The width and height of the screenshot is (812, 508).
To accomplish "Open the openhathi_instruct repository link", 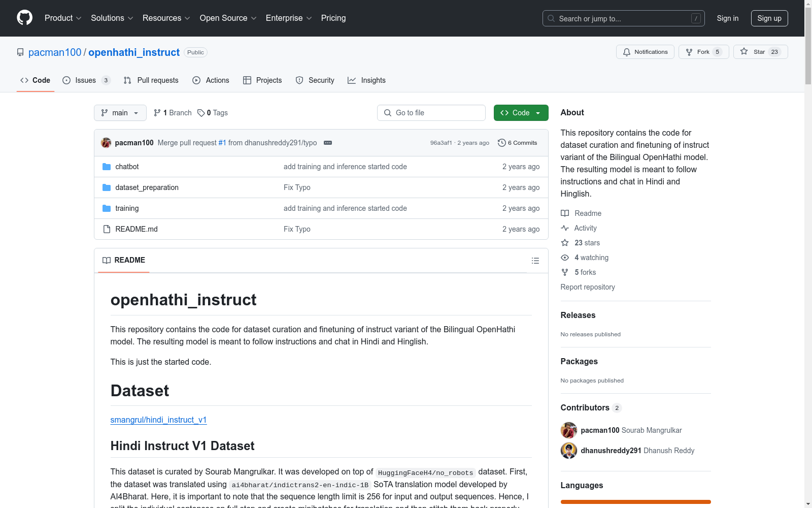I will tap(134, 52).
